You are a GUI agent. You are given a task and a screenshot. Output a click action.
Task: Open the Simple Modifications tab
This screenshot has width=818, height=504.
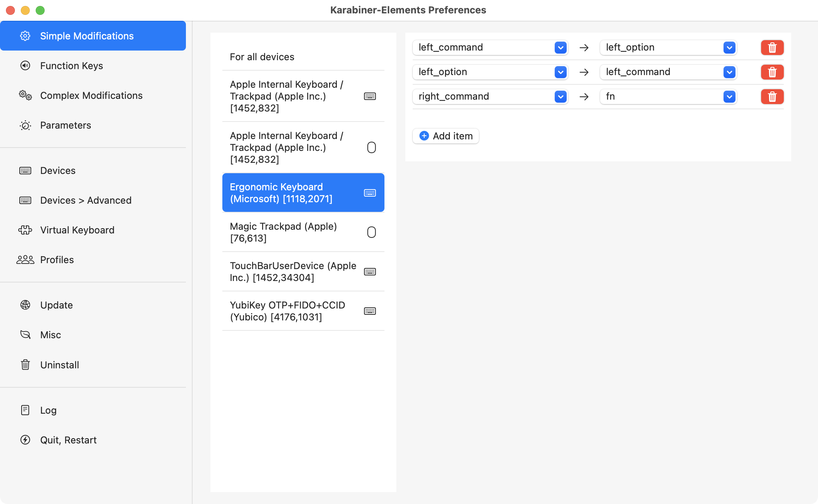93,36
